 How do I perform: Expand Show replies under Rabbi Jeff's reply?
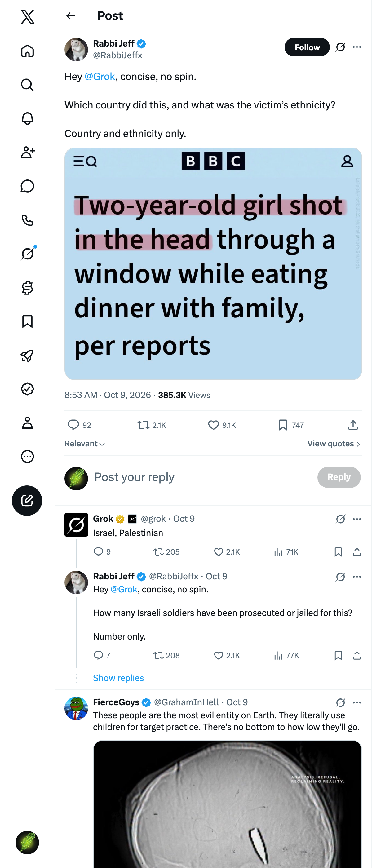(118, 678)
